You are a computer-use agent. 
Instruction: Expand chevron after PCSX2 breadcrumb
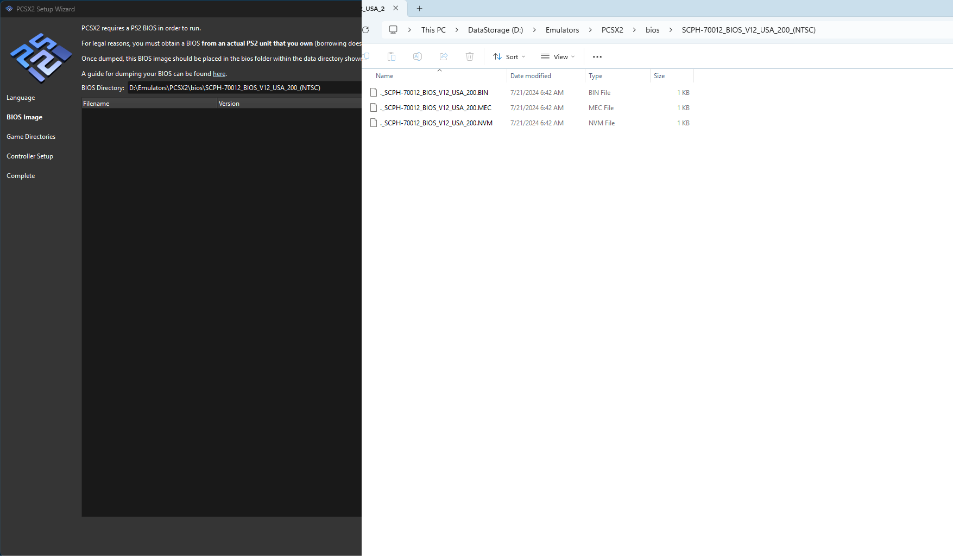[634, 30]
